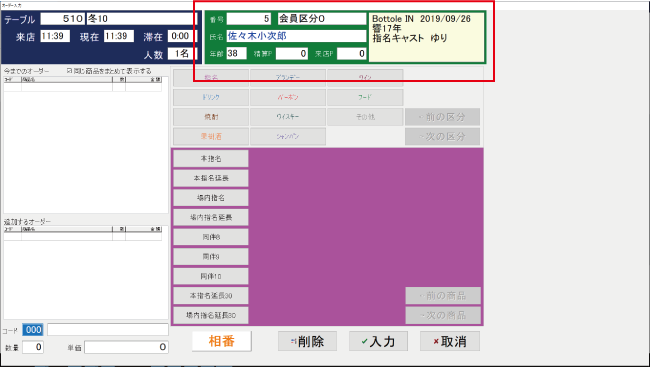Select the シャンパン category button

pyautogui.click(x=288, y=136)
